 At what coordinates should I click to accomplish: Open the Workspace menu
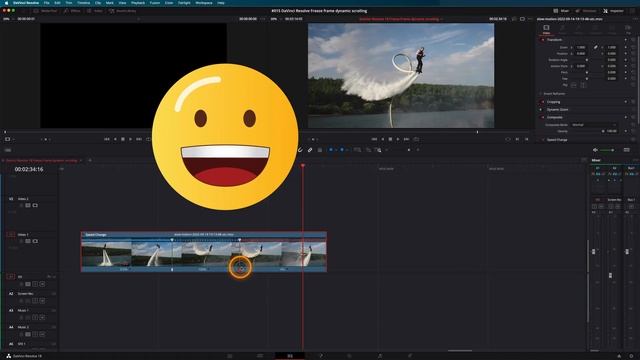(204, 3)
